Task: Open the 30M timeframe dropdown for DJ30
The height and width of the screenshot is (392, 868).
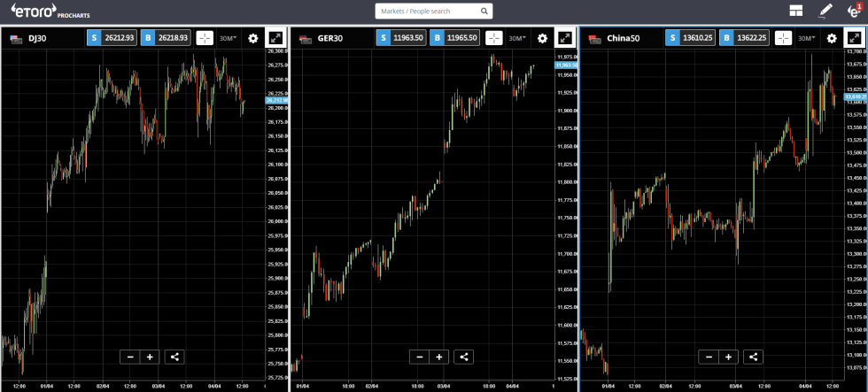Action: 228,38
